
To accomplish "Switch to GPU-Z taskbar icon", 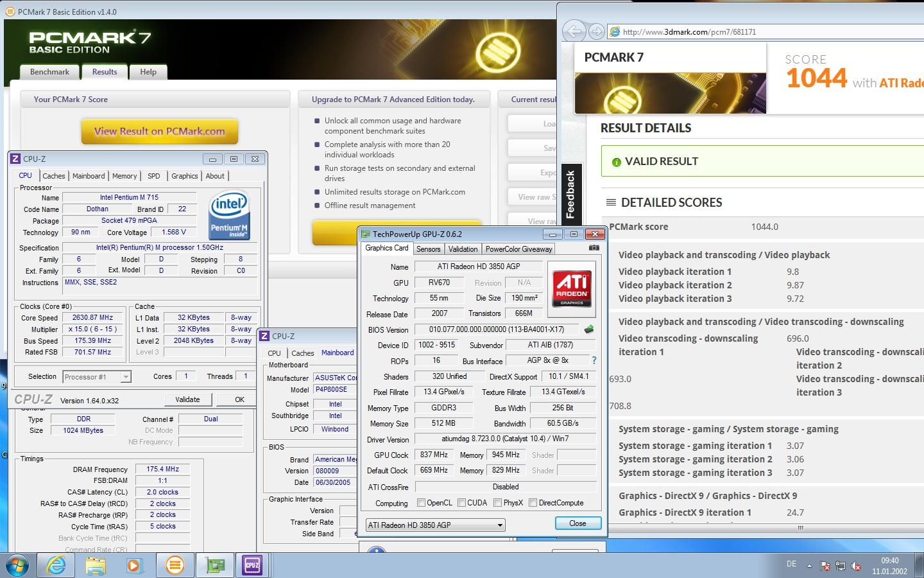I will point(214,565).
